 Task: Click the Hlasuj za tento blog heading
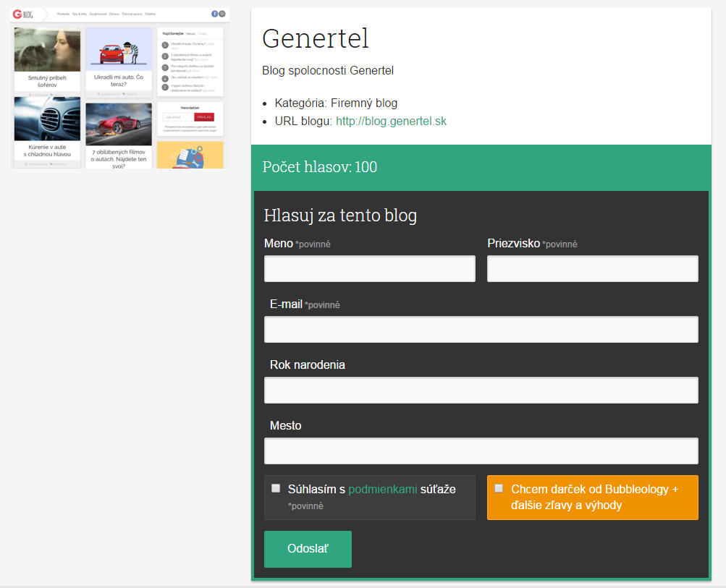[x=340, y=216]
